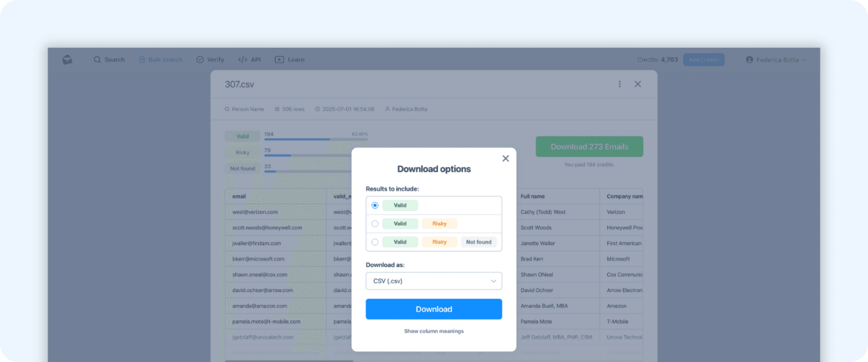Click the blue Download button
868x362 pixels.
click(x=434, y=309)
